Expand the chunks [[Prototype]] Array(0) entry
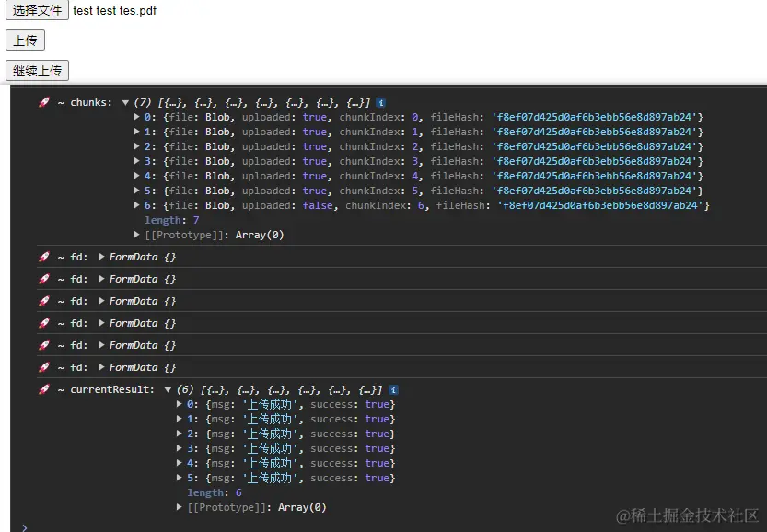767x532 pixels. pos(137,235)
